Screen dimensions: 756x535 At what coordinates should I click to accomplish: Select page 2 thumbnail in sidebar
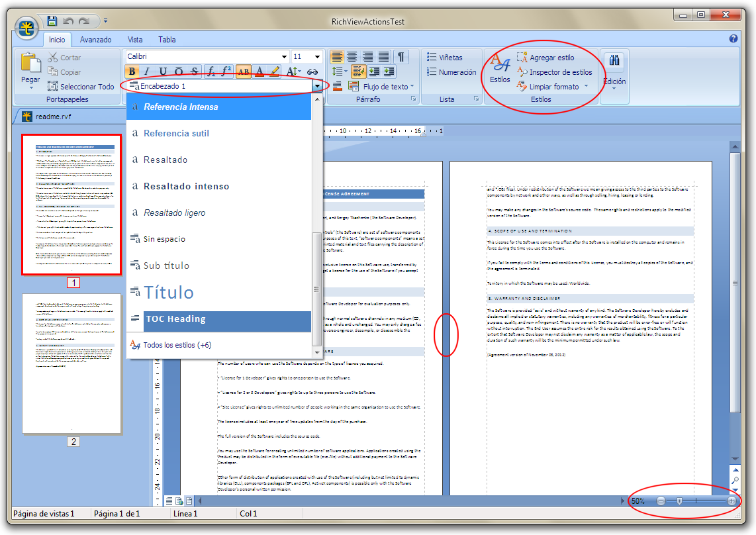[x=71, y=364]
